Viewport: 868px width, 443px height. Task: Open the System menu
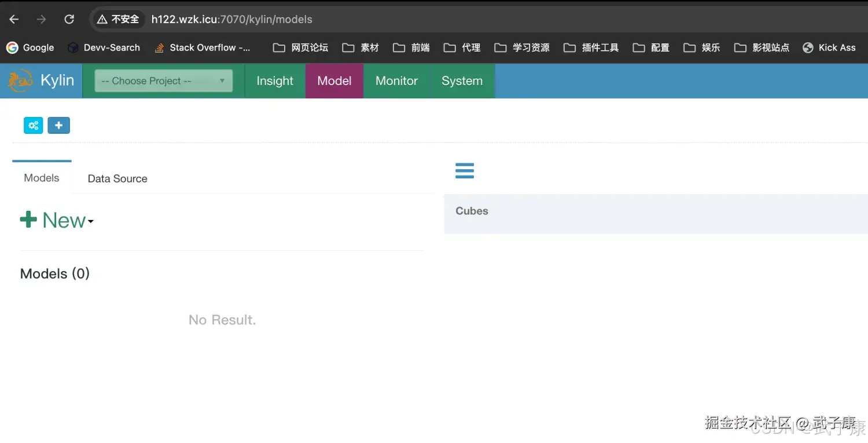[462, 80]
